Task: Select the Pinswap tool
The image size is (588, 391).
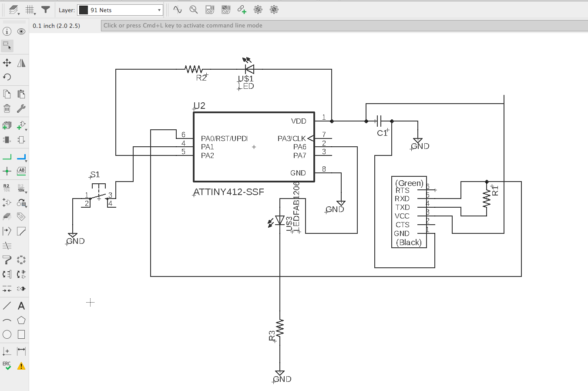Action: coord(7,274)
